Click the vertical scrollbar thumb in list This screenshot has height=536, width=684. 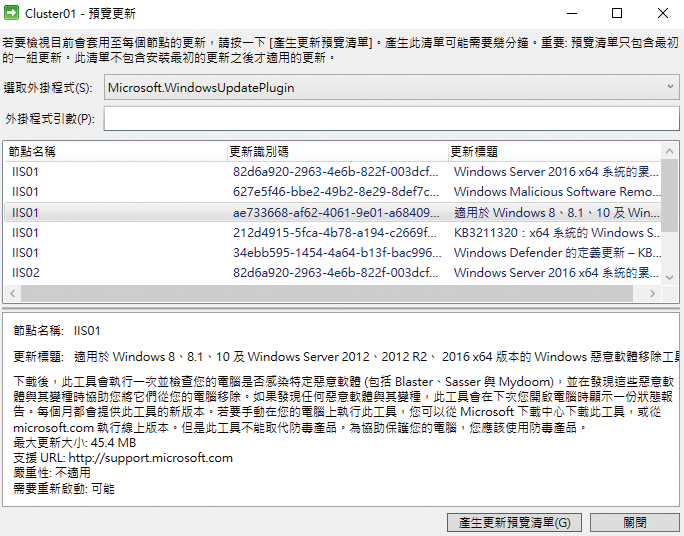pyautogui.click(x=670, y=195)
